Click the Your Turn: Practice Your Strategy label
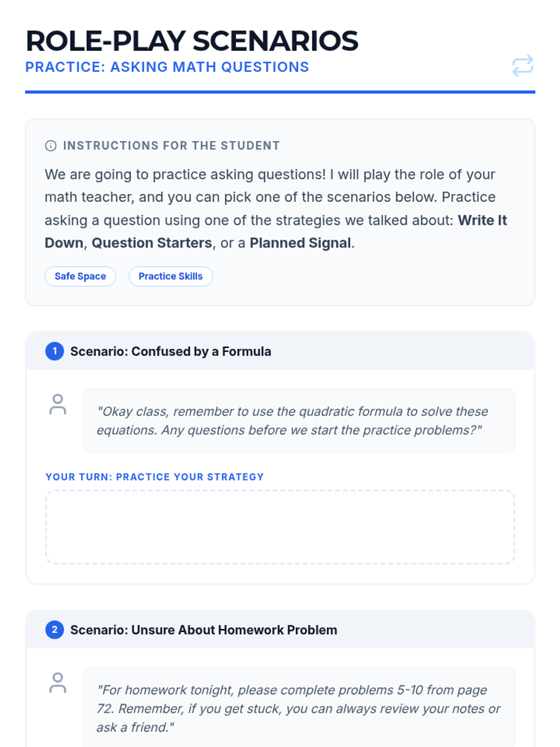The width and height of the screenshot is (560, 747). click(154, 477)
